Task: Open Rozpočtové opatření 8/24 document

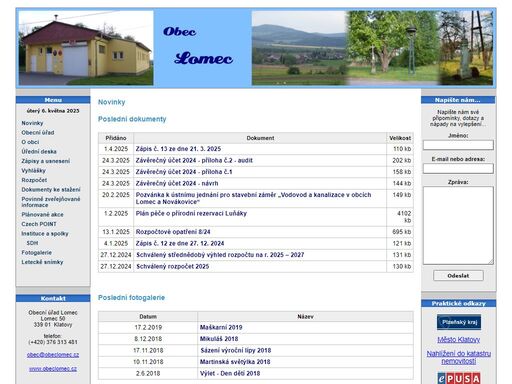Action: point(173,232)
